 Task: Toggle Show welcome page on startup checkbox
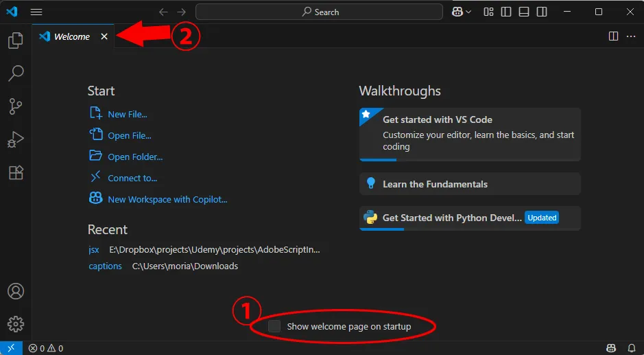pos(274,326)
